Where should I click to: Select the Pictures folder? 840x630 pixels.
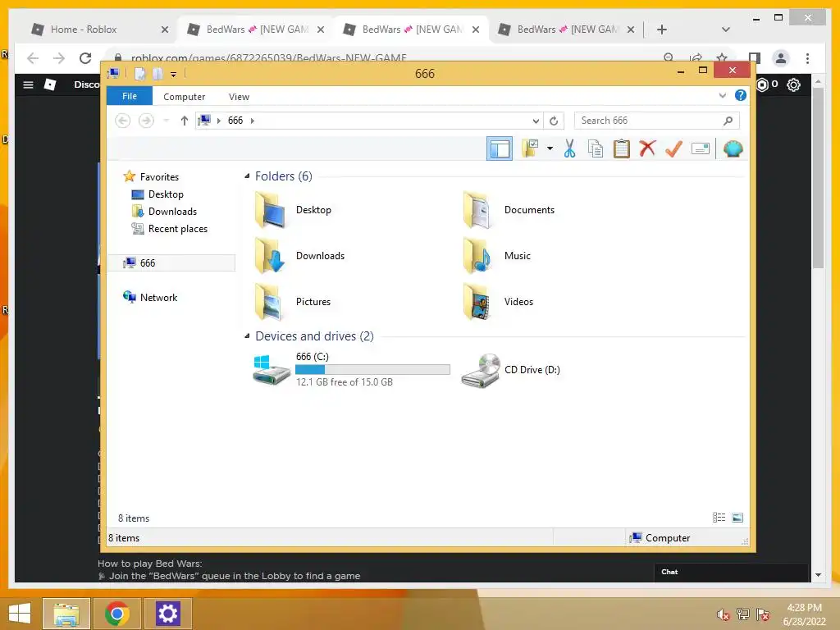click(293, 302)
